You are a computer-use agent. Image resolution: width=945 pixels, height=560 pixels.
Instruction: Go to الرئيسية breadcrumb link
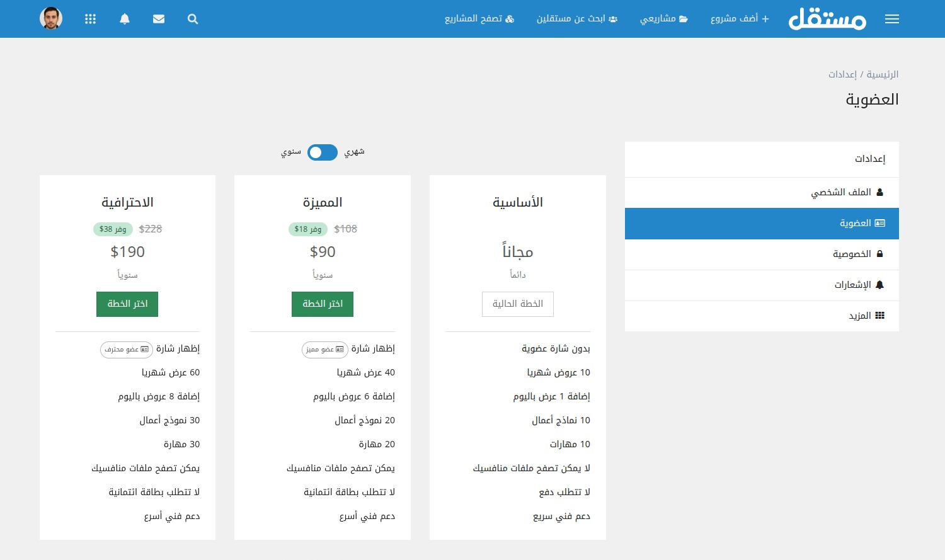pos(882,74)
